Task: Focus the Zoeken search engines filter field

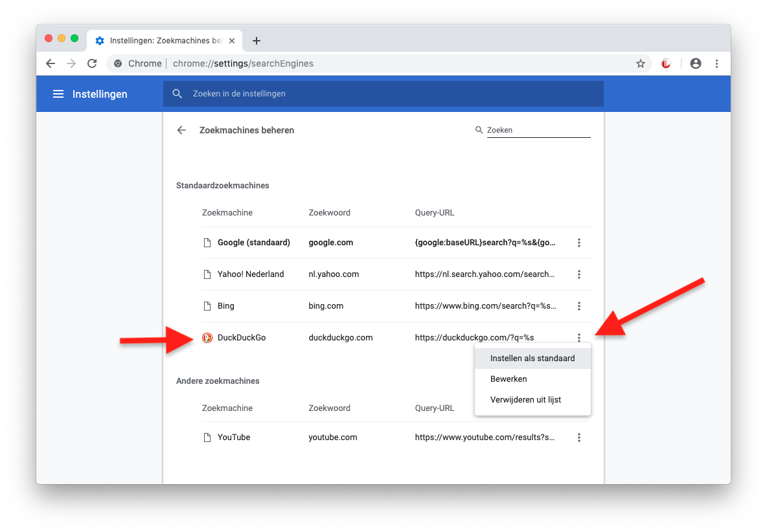Action: pyautogui.click(x=538, y=130)
